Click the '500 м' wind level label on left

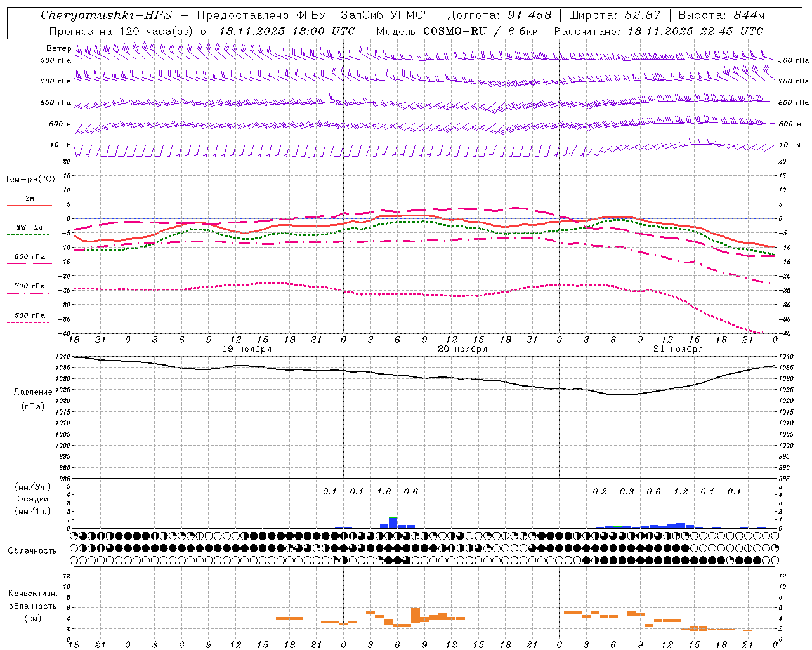click(x=60, y=124)
